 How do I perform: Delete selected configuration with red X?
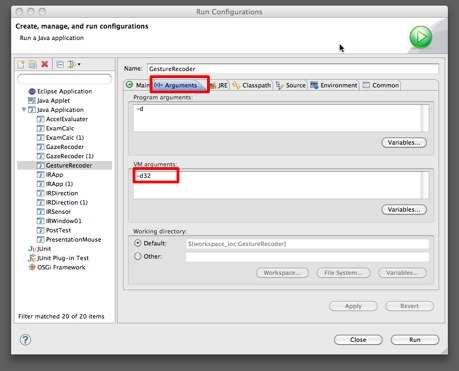coord(45,64)
